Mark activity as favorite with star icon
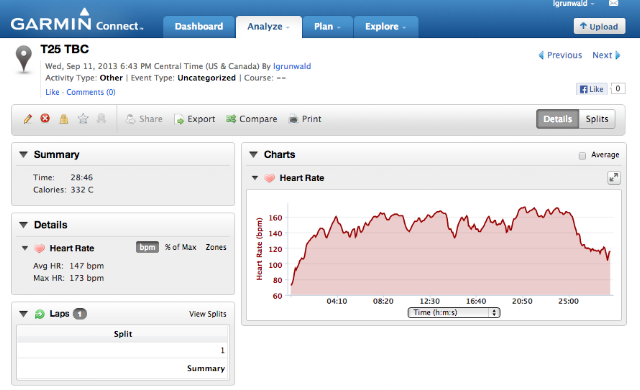Viewport: 640px width, 390px height. [x=83, y=119]
